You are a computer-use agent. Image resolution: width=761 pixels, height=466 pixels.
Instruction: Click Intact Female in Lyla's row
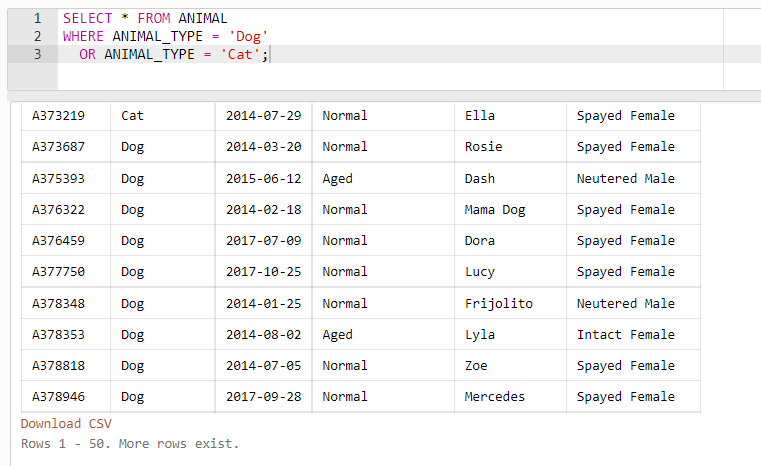626,335
